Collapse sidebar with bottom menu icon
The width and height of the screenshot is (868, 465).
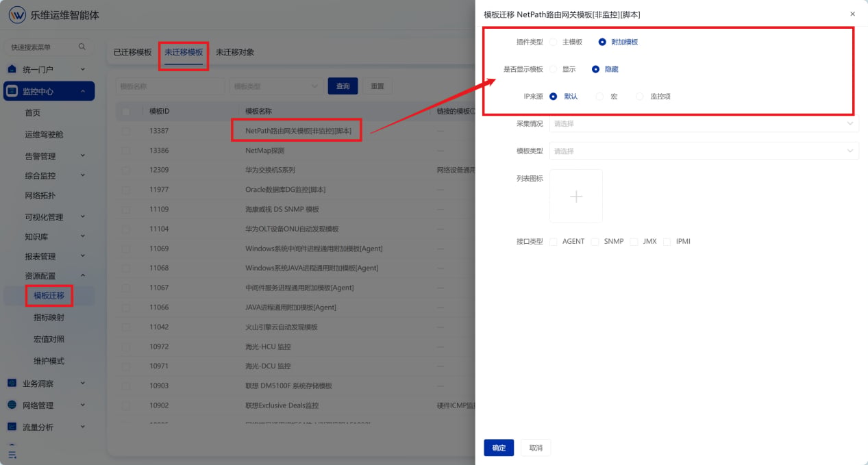(12, 454)
